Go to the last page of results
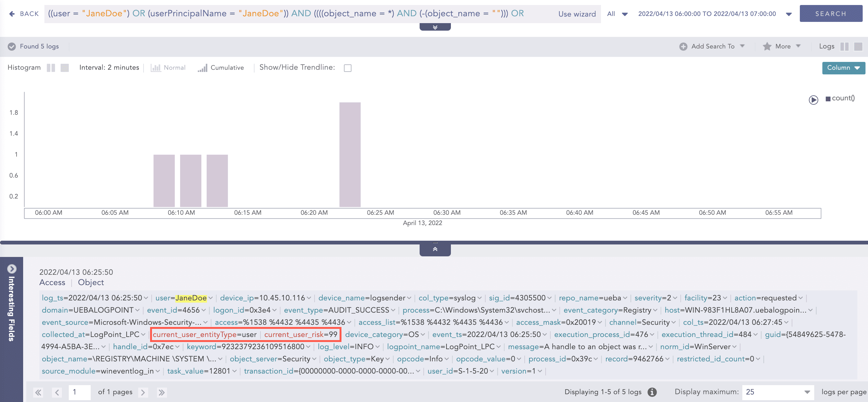 pyautogui.click(x=162, y=392)
